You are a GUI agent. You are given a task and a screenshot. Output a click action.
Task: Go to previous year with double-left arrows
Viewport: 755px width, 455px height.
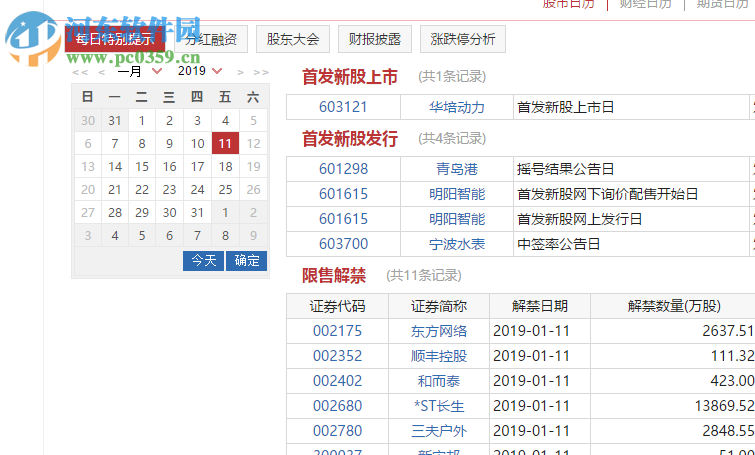pyautogui.click(x=80, y=72)
